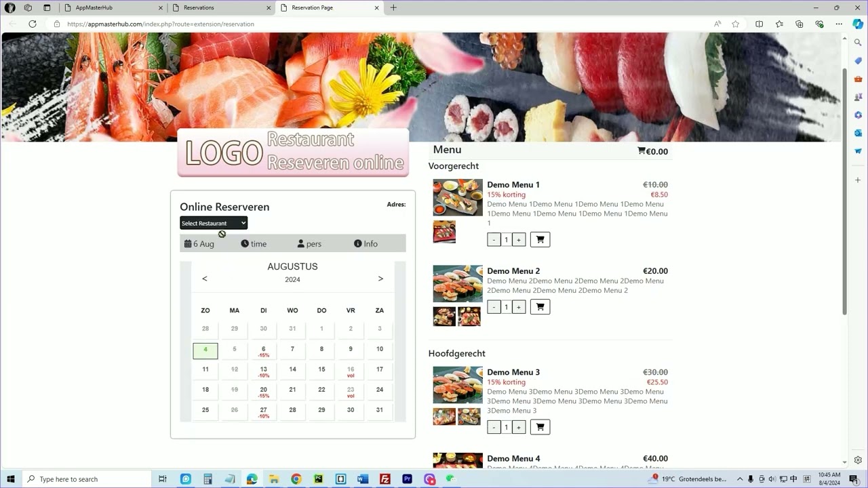Viewport: 868px width, 488px height.
Task: Toggle read aloud in address bar
Action: [x=717, y=24]
